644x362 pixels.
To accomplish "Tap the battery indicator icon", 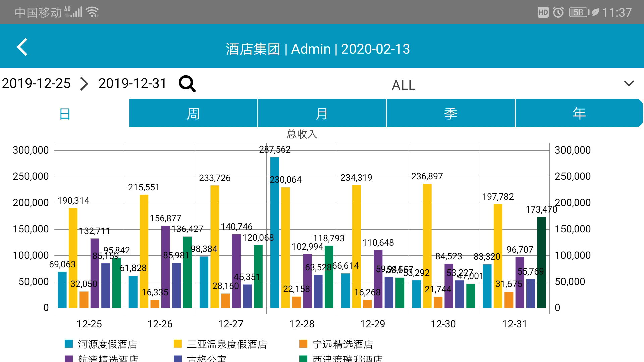I will pos(579,12).
